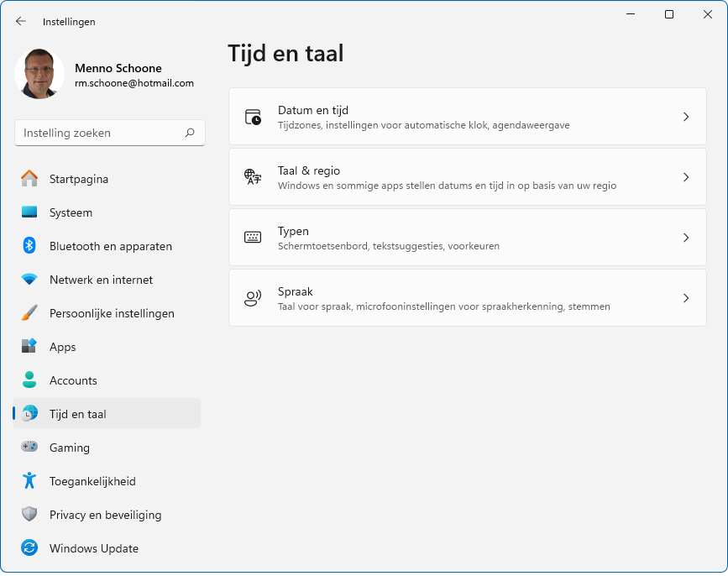Select the Apps icon in the sidebar
This screenshot has width=728, height=576.
(29, 346)
